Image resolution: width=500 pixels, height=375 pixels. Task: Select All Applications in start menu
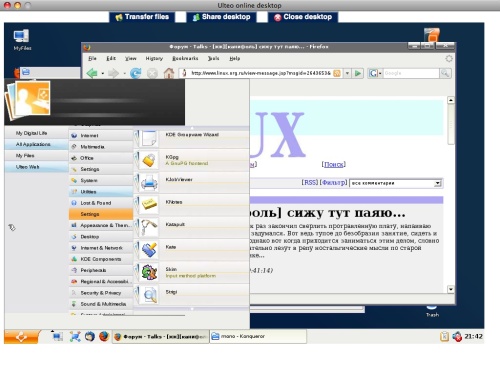(36, 144)
